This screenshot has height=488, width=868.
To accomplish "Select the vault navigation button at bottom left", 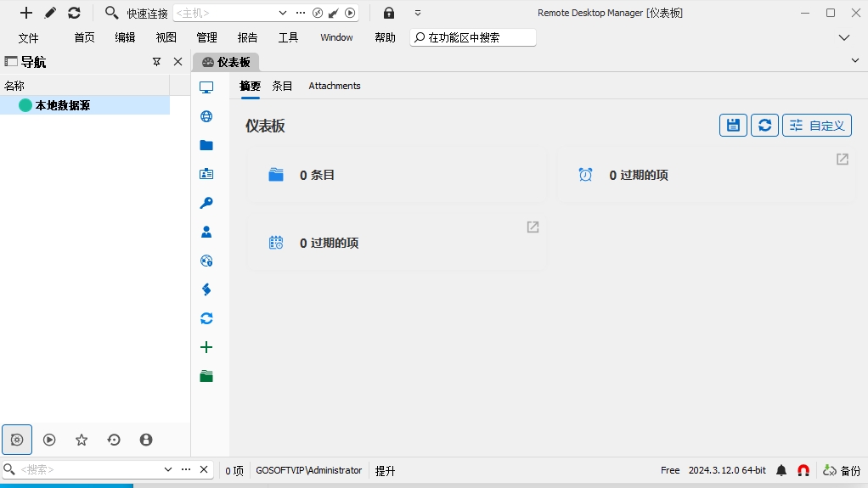I will click(x=17, y=440).
